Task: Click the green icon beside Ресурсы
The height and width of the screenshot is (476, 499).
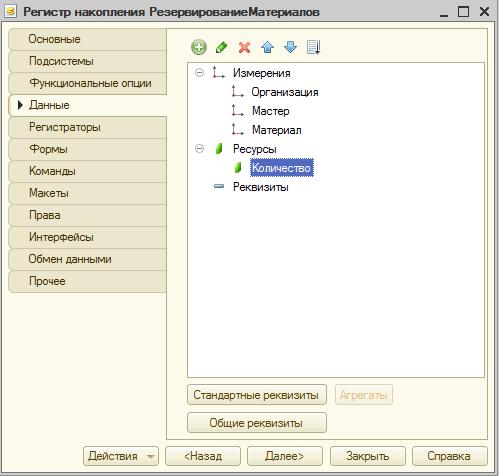Action: click(x=219, y=149)
